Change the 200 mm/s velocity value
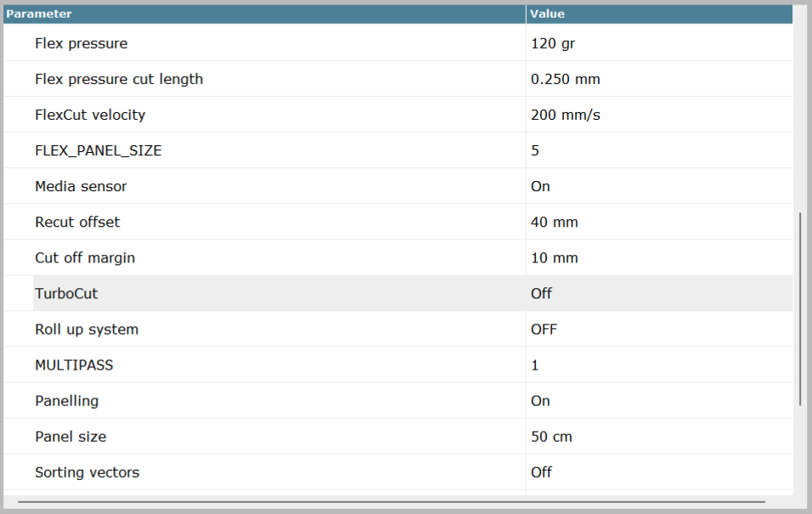Image resolution: width=812 pixels, height=514 pixels. pyautogui.click(x=566, y=115)
